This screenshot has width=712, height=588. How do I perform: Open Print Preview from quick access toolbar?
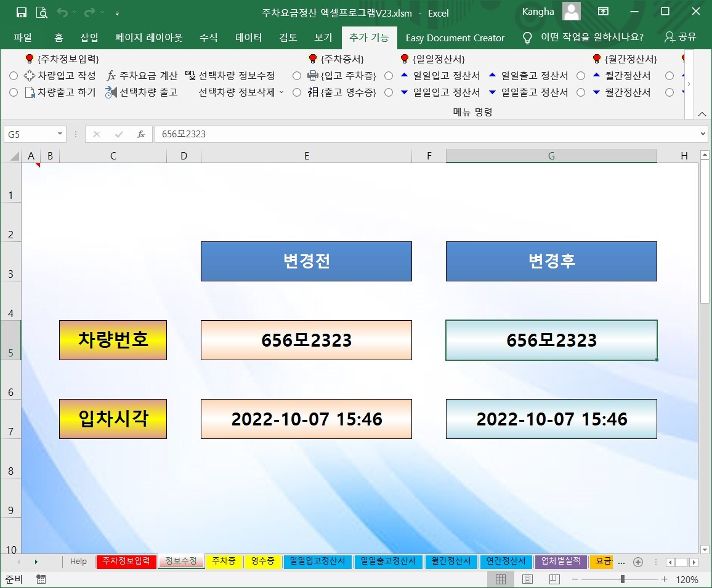tap(41, 12)
